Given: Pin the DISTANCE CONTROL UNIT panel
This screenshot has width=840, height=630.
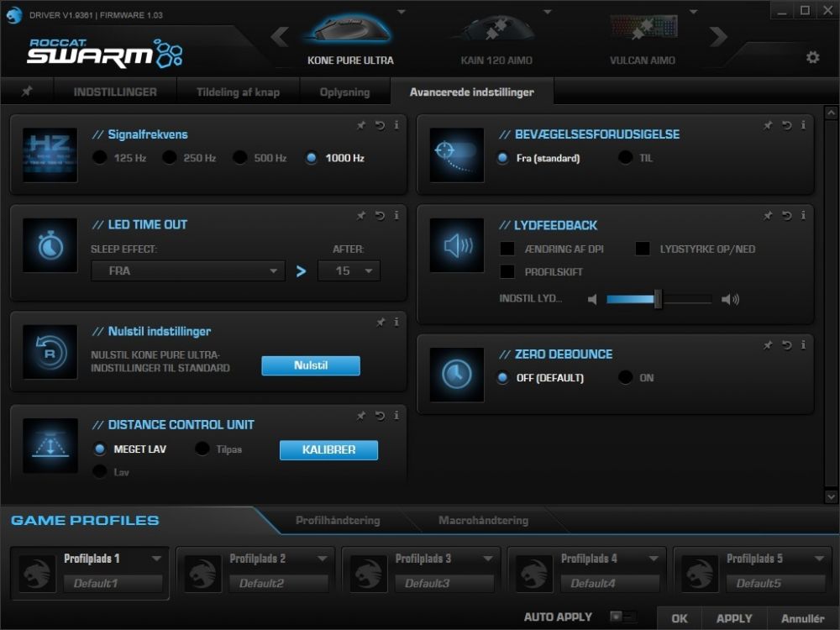Looking at the screenshot, I should click(x=361, y=415).
